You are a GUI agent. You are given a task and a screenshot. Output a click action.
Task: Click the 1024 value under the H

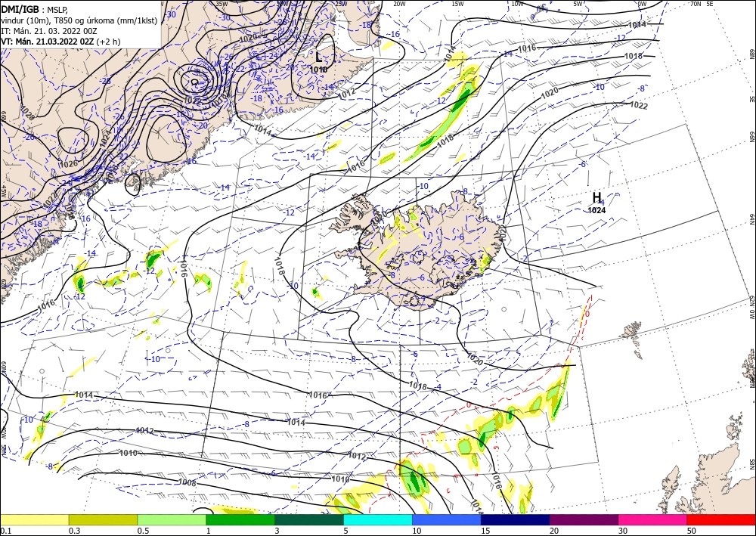597,210
